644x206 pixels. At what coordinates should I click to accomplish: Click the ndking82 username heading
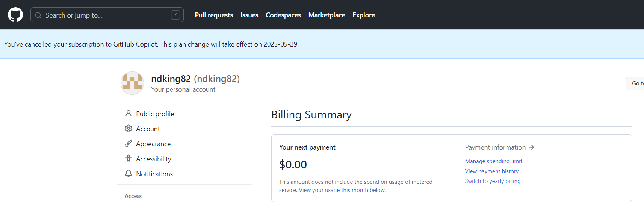coord(195,79)
